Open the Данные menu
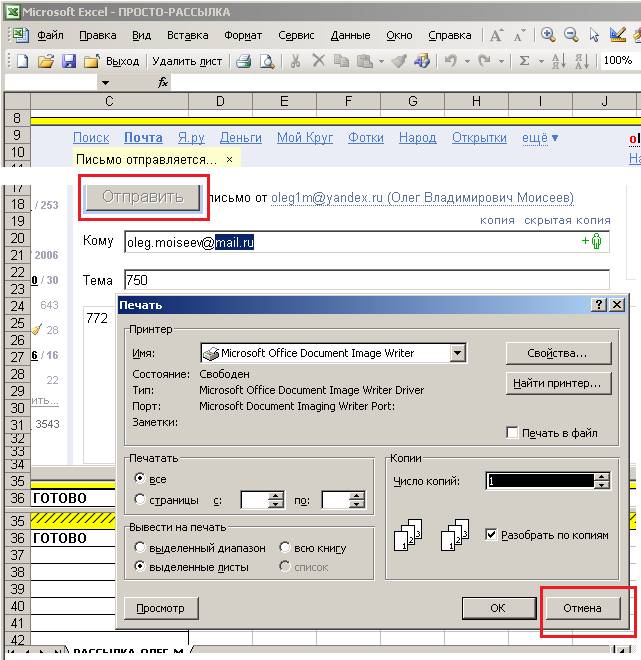This screenshot has height=660, width=641. (350, 35)
